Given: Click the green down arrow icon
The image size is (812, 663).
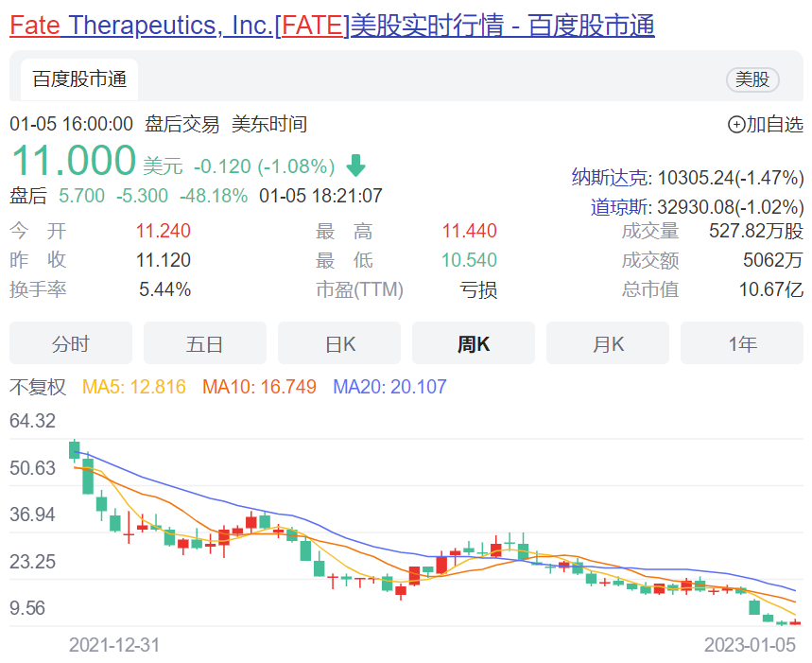Looking at the screenshot, I should click(x=355, y=166).
